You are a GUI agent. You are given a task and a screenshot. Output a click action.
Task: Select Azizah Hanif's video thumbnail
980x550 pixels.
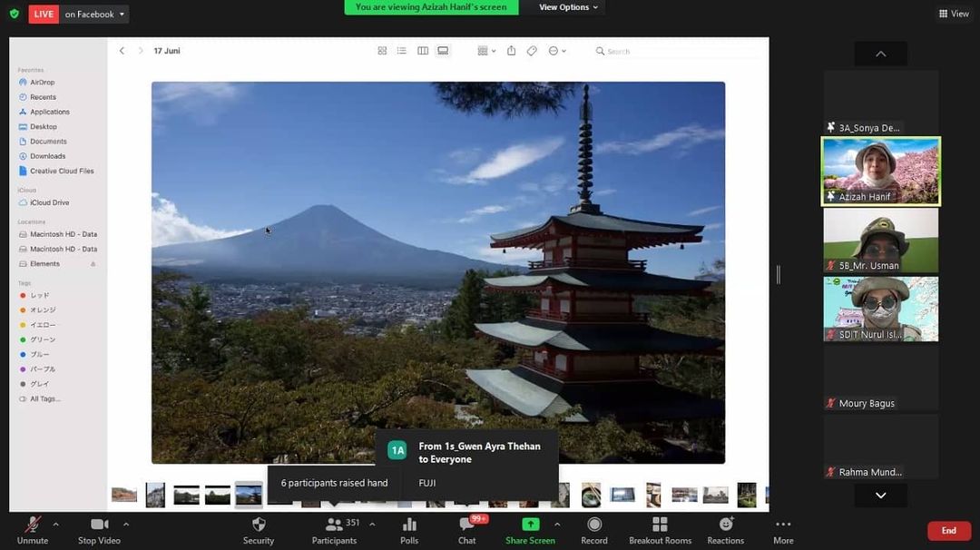(x=880, y=171)
